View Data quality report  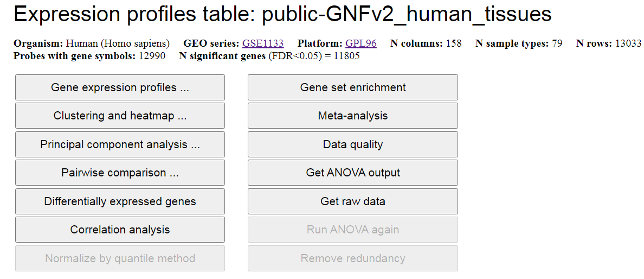click(x=353, y=144)
